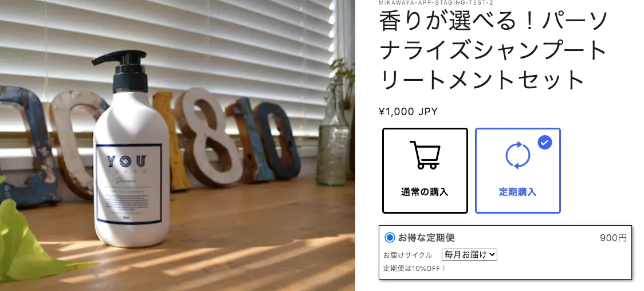Open the 毎月お届け delivery cycle dropdown
This screenshot has height=291, width=644.
coord(469,254)
